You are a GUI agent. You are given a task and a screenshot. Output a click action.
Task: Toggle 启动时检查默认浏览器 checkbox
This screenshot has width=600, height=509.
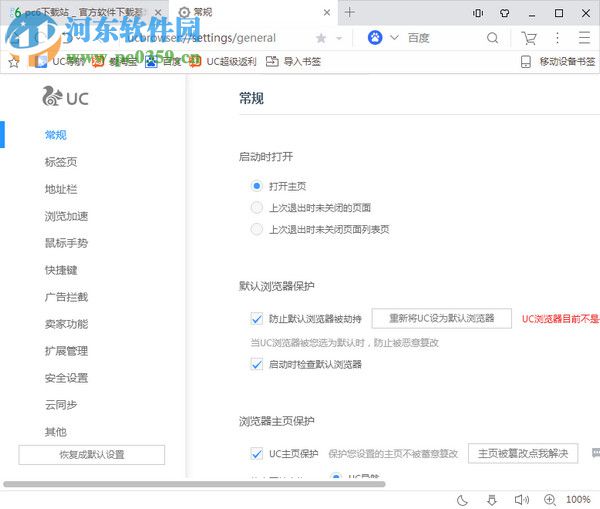[256, 364]
